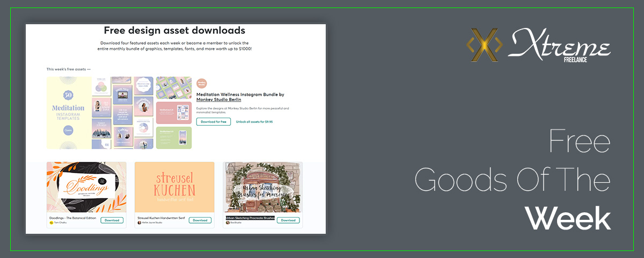Download Doodlings Botanical Edition asset
The height and width of the screenshot is (258, 644).
[112, 220]
